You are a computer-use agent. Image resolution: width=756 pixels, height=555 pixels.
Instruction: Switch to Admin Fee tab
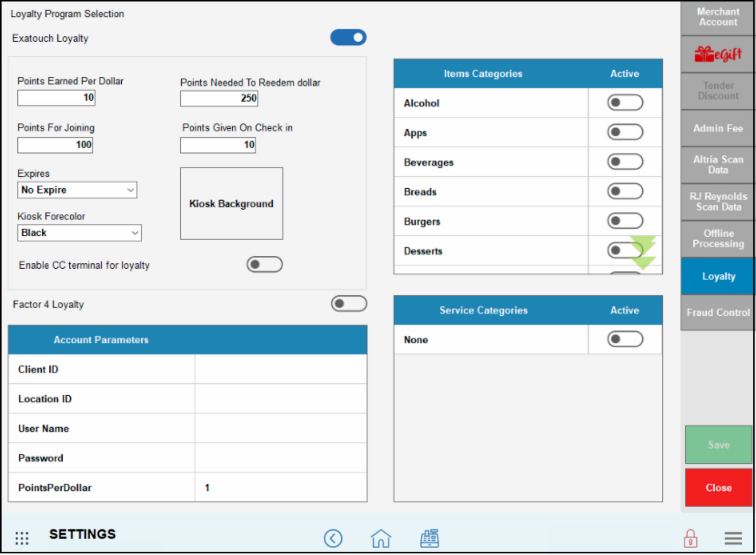click(718, 128)
